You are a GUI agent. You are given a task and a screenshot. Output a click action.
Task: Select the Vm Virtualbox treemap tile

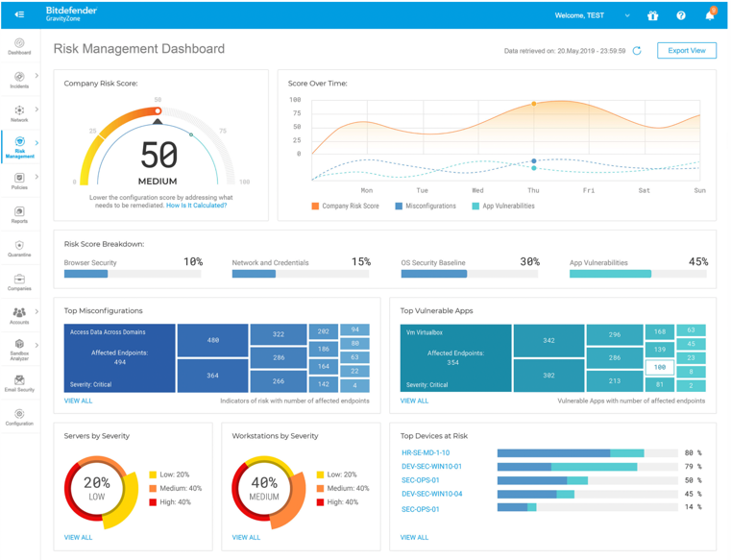[455, 358]
